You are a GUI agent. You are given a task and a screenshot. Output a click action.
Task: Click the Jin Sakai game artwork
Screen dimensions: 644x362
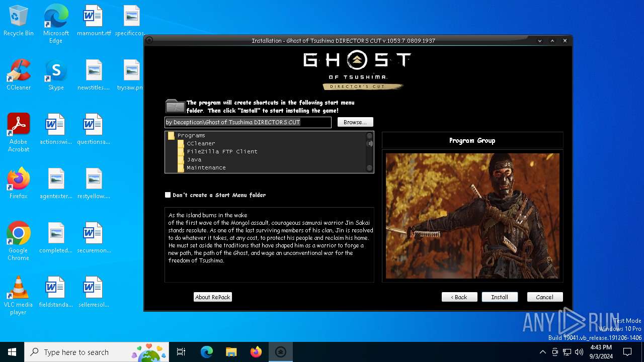click(x=472, y=216)
